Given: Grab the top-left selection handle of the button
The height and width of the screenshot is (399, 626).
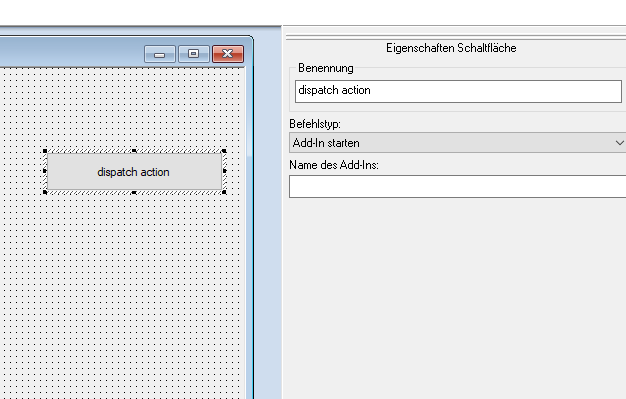Looking at the screenshot, I should (x=45, y=151).
